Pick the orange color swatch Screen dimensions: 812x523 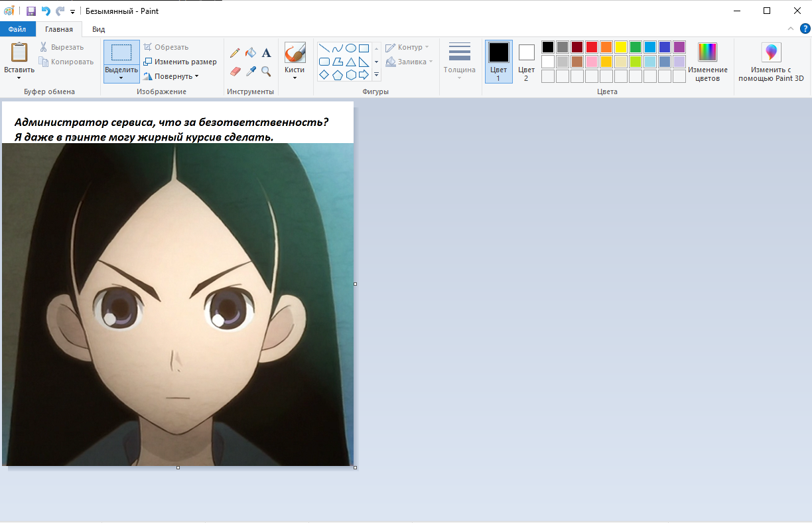point(606,47)
